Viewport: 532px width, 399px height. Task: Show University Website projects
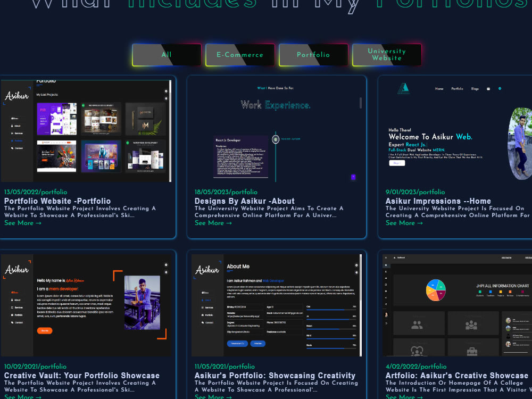[387, 55]
